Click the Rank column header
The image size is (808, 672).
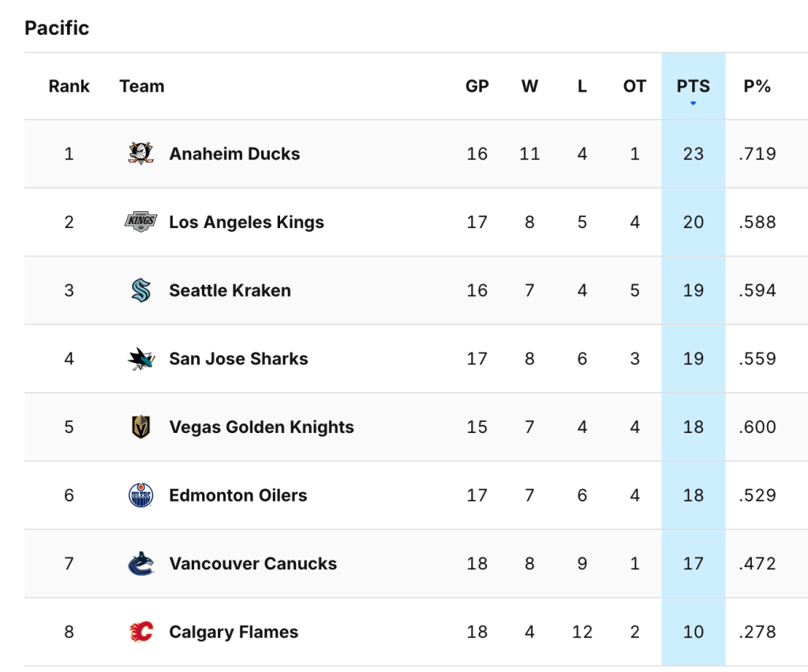pyautogui.click(x=69, y=86)
